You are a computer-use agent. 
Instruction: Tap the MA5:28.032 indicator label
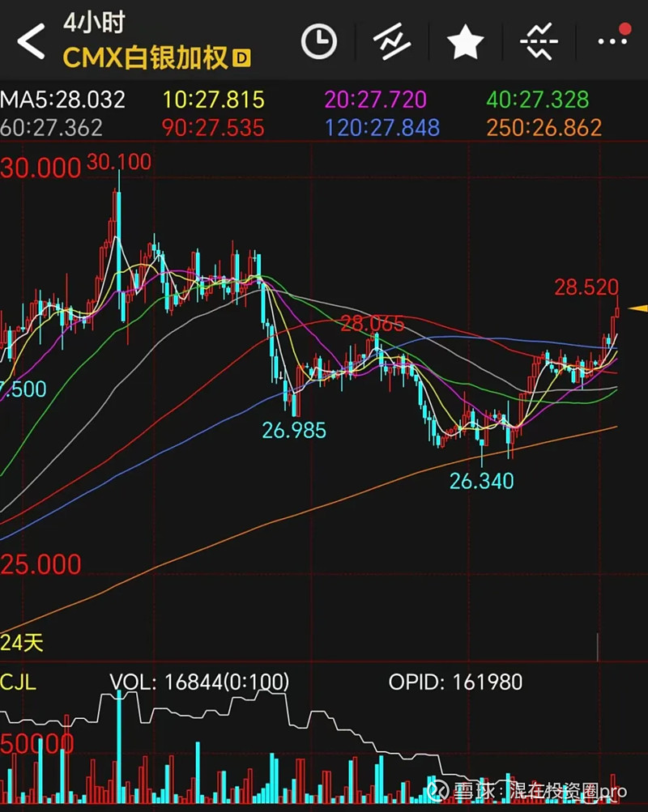pyautogui.click(x=63, y=100)
